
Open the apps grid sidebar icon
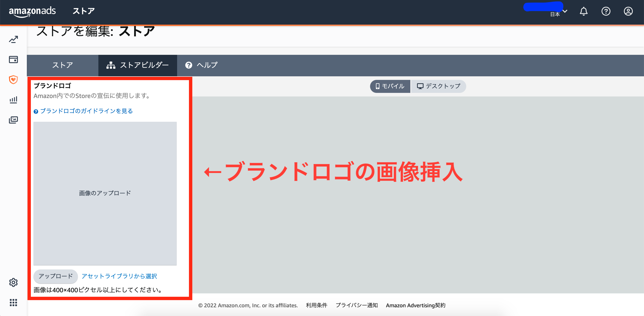point(13,303)
